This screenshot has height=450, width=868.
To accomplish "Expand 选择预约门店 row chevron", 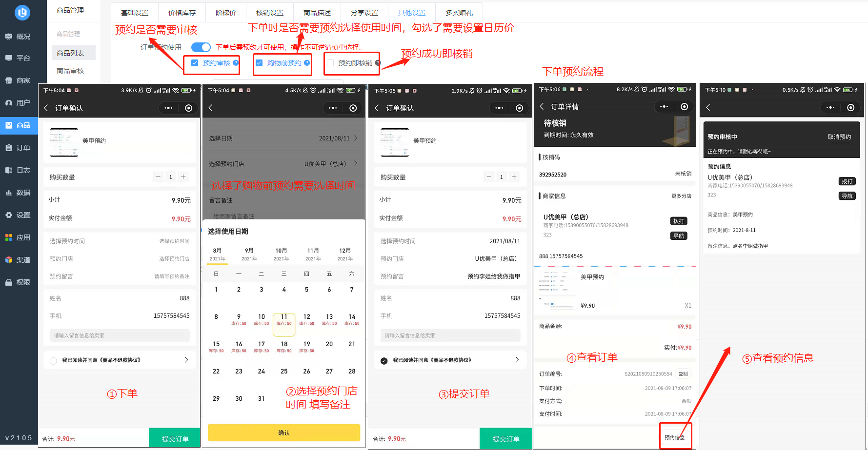I will [356, 163].
